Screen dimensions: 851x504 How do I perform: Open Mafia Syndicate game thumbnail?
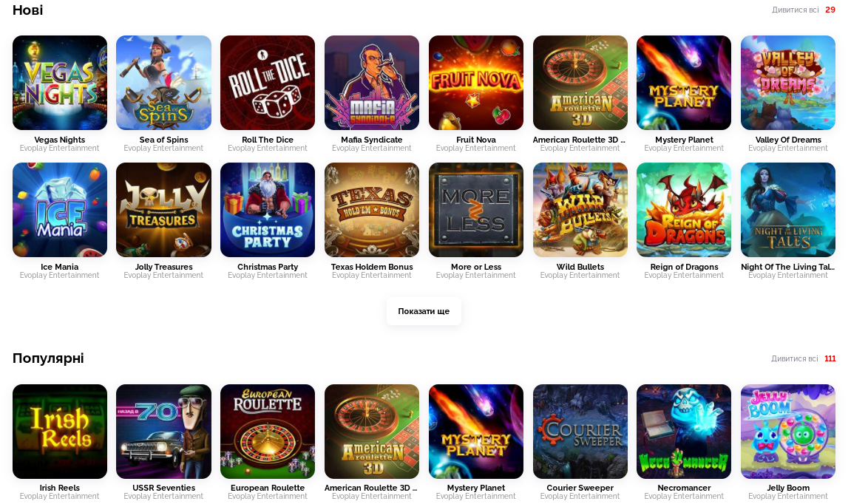tap(372, 83)
